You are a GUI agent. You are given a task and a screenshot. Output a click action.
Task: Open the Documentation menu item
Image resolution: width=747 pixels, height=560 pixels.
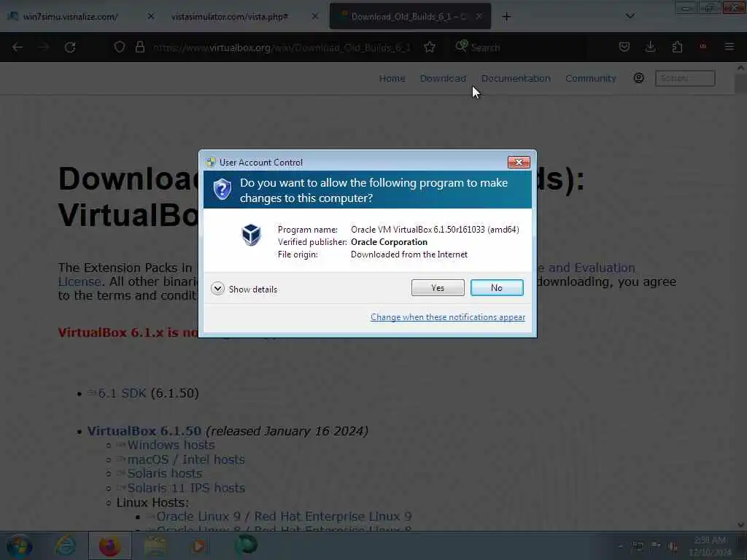(516, 79)
